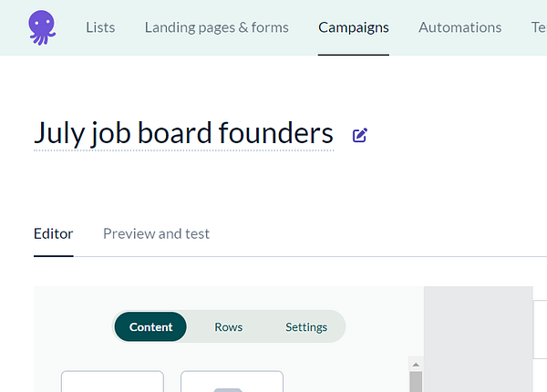
Task: Select the second content block icon card
Action: (232, 382)
